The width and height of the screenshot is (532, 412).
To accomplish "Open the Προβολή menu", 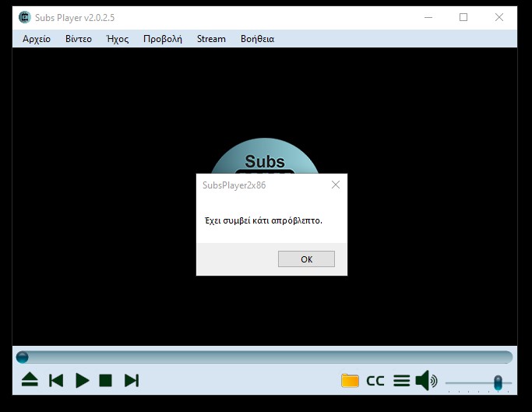I will [x=163, y=39].
